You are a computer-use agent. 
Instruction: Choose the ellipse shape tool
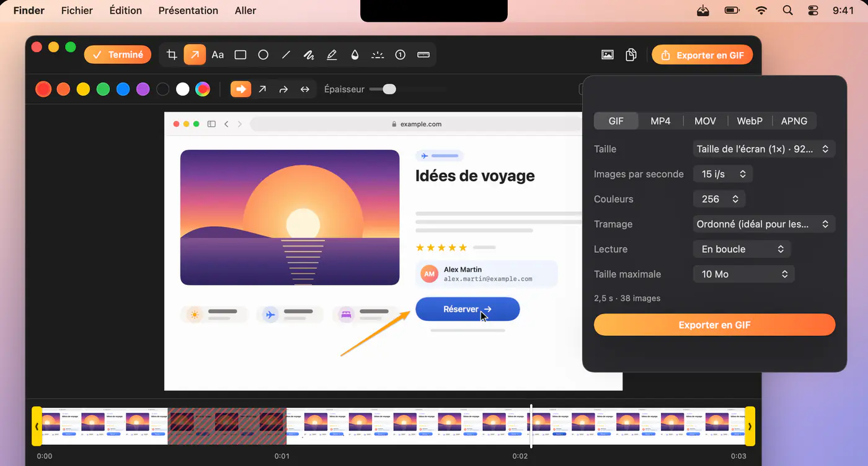pyautogui.click(x=263, y=55)
